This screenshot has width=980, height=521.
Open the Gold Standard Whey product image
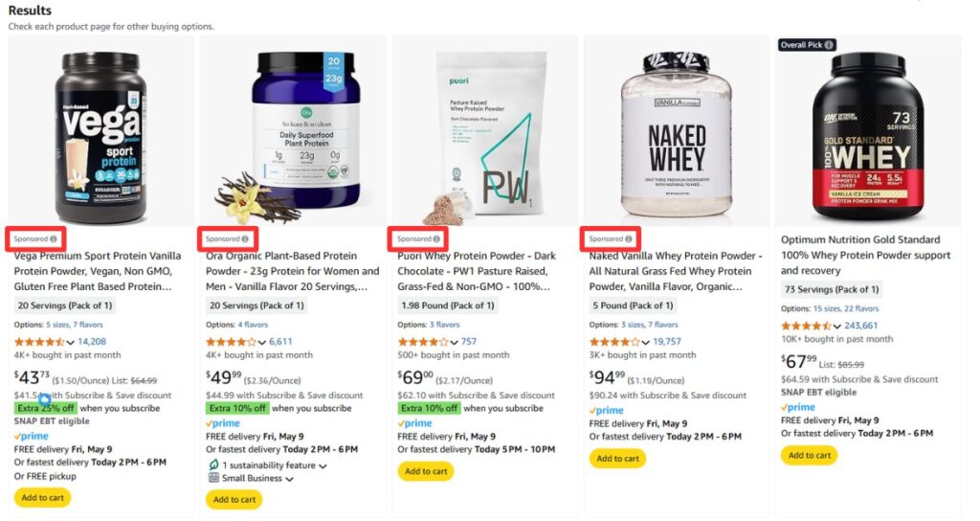(868, 136)
